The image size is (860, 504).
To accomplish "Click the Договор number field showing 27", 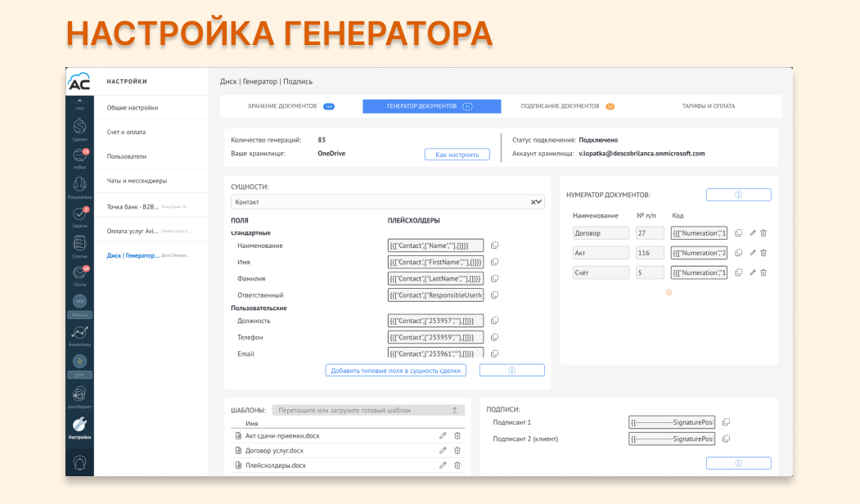I will 650,233.
